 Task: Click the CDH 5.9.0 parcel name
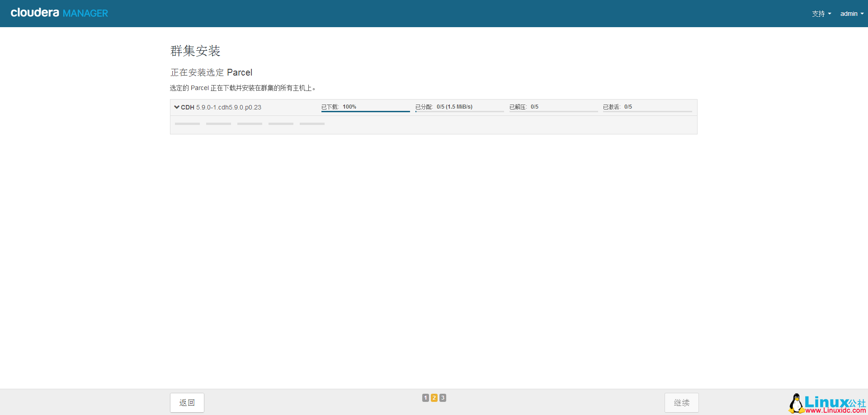point(222,108)
